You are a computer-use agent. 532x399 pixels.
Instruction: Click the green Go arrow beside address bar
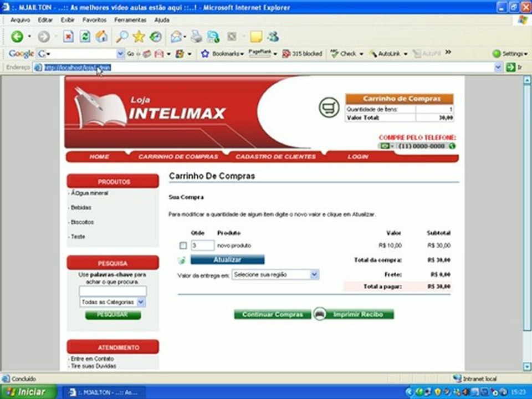pyautogui.click(x=510, y=67)
